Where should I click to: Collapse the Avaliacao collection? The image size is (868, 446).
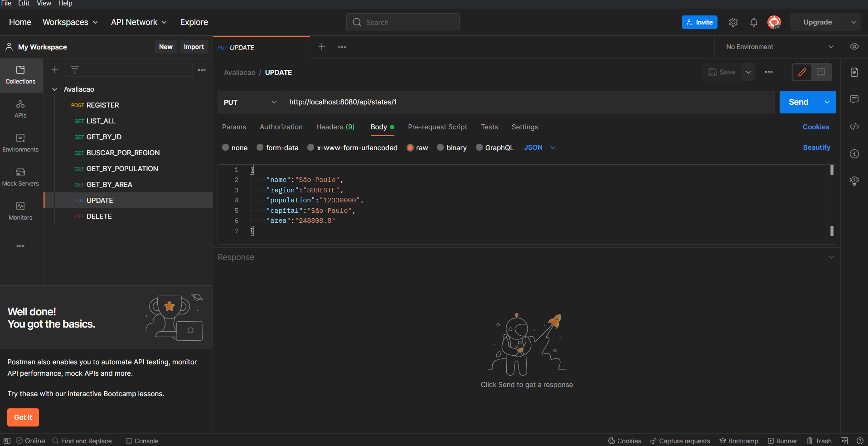click(55, 89)
